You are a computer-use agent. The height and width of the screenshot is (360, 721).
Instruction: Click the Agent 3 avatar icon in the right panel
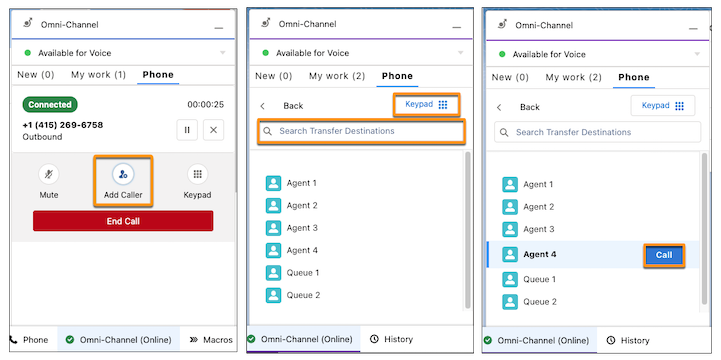[x=510, y=229]
